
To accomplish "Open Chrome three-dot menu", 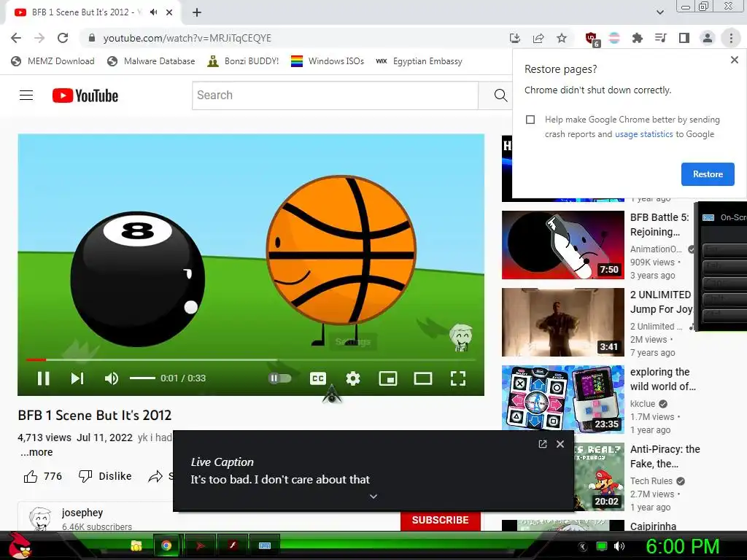I will [x=731, y=38].
